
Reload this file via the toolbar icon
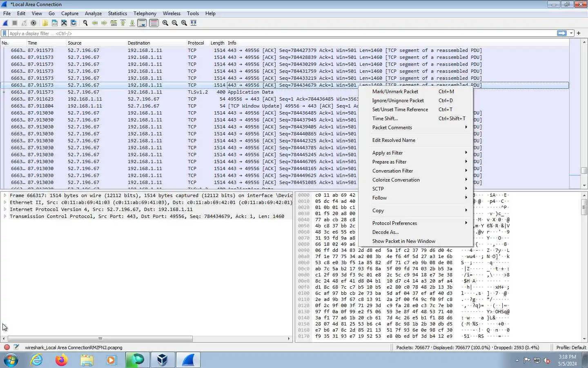coord(73,23)
